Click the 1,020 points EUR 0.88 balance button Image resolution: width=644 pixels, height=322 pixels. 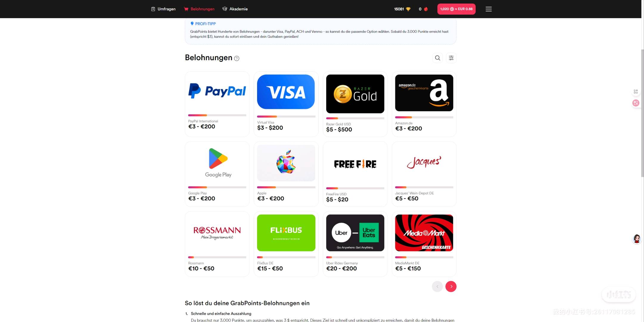(x=456, y=9)
